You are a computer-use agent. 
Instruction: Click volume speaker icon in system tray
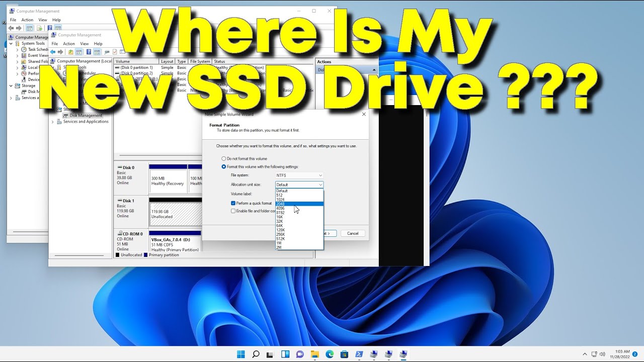[602, 354]
